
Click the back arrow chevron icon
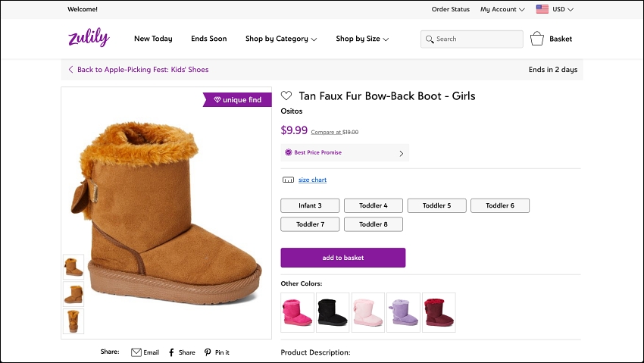pos(70,70)
